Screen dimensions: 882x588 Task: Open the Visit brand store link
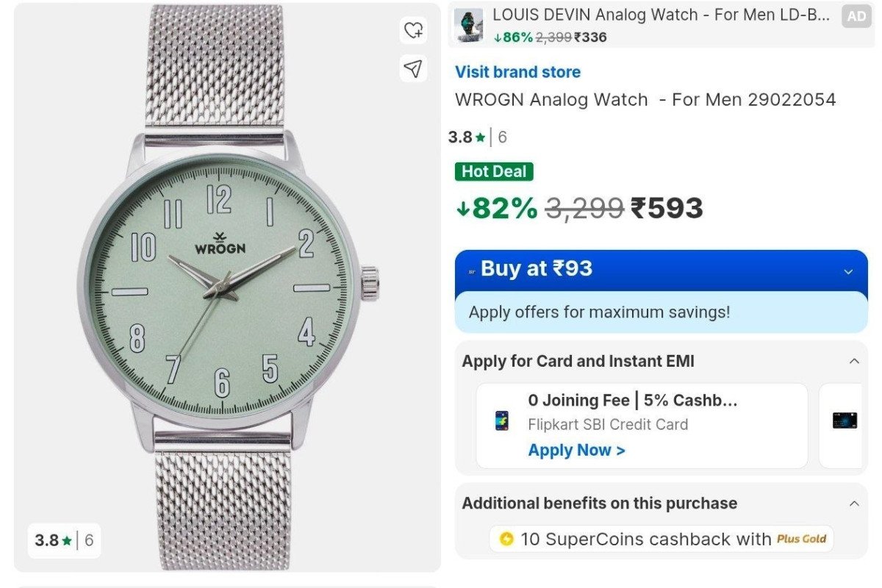click(517, 71)
